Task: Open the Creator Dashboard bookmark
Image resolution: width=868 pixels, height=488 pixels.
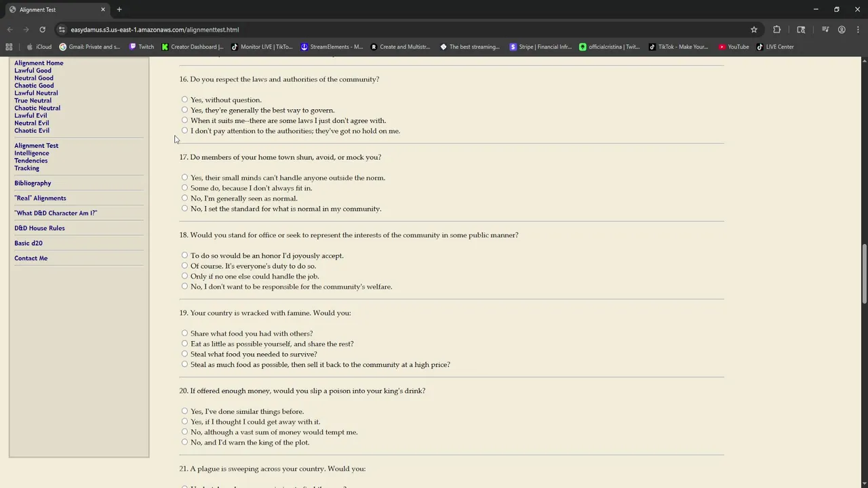Action: pyautogui.click(x=193, y=47)
